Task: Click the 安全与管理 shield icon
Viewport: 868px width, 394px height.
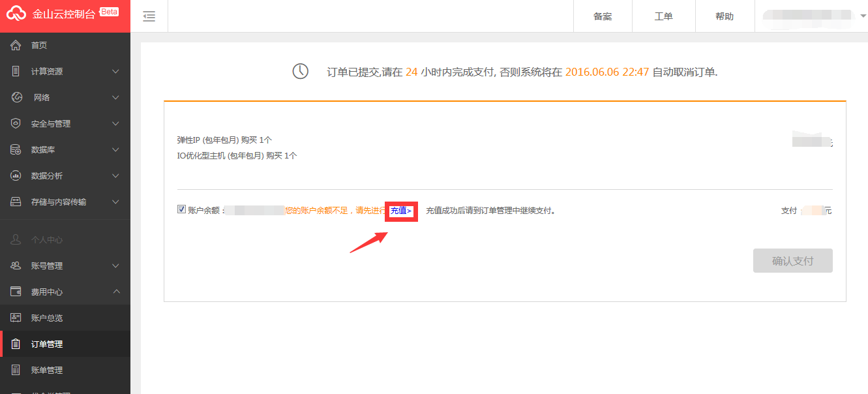Action: [16, 124]
